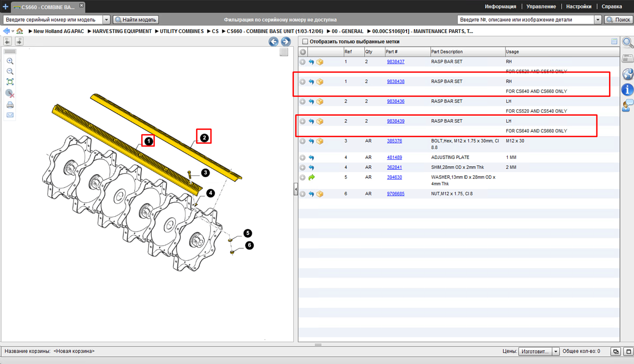Add part 9838436 with plus circle

[303, 102]
